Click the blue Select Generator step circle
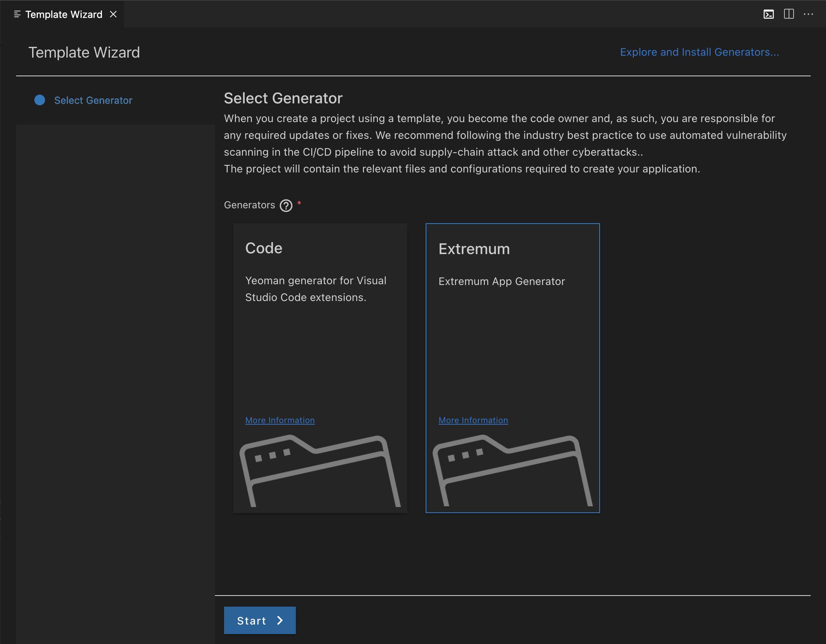 point(40,100)
